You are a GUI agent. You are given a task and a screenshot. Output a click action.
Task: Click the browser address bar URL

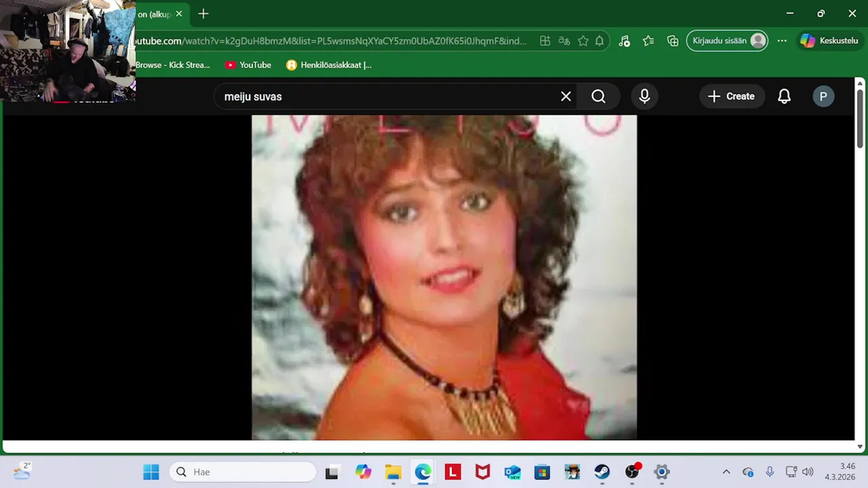(x=331, y=41)
